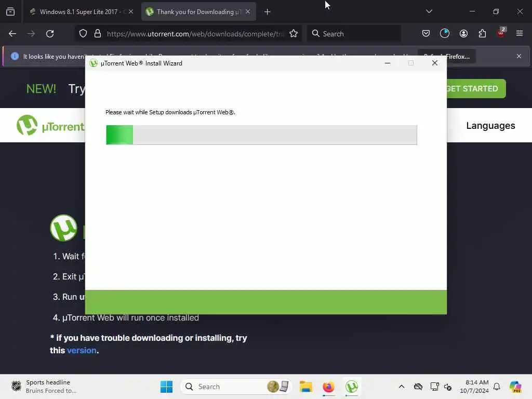Click the Firefox taskbar icon
This screenshot has height=399, width=532.
pos(328,387)
